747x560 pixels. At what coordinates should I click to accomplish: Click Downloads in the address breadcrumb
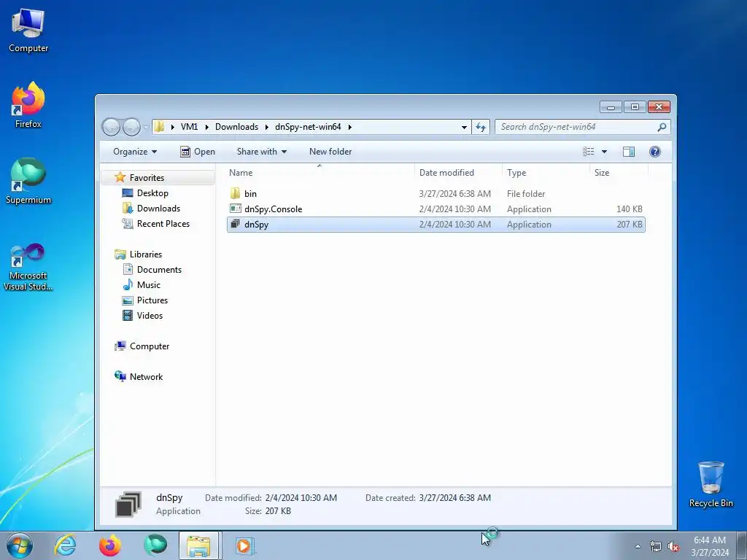237,127
